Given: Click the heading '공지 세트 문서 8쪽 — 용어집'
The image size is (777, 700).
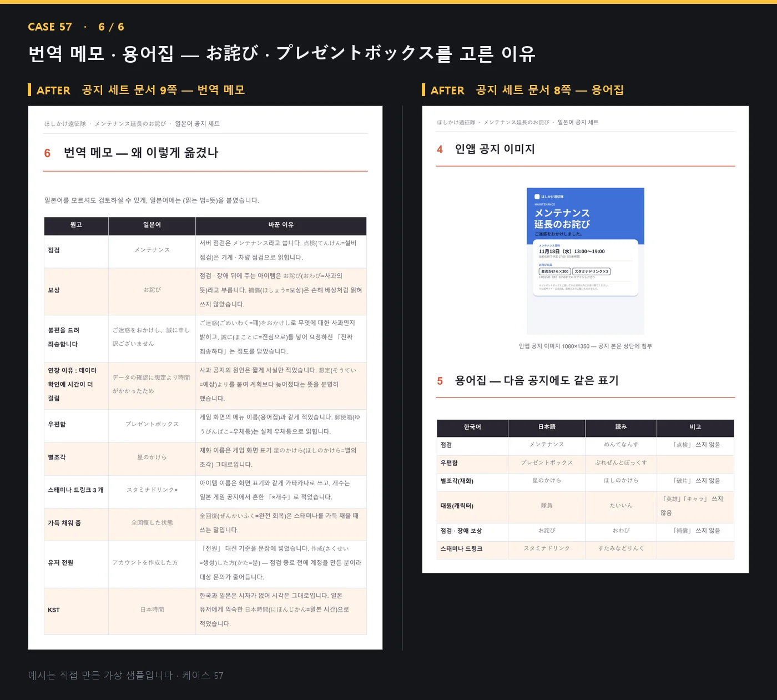Looking at the screenshot, I should (x=550, y=90).
